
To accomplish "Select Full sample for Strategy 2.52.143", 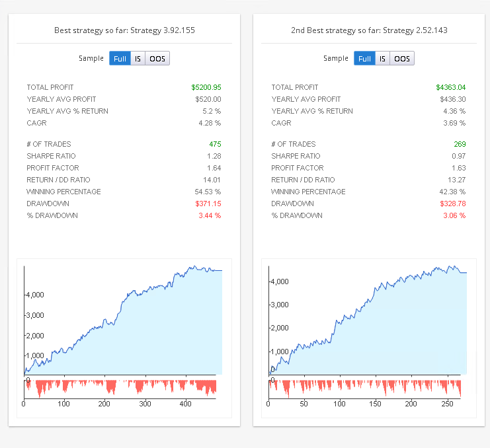I will tap(364, 58).
